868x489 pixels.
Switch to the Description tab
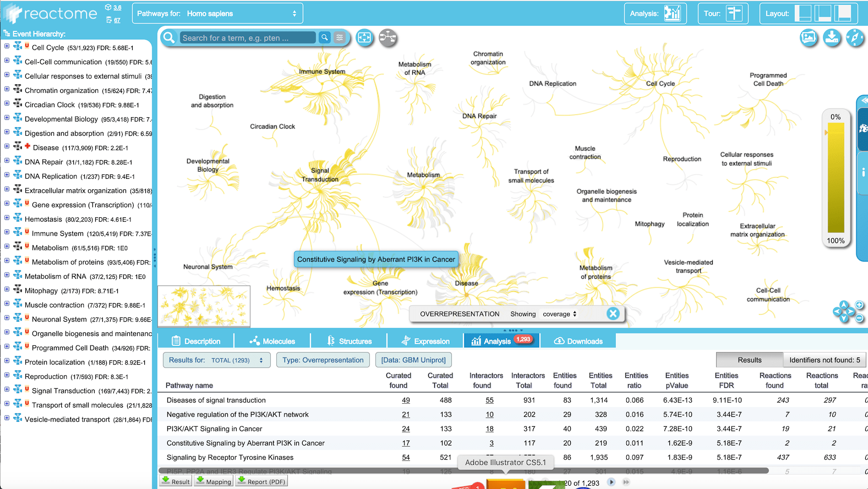[x=196, y=341]
